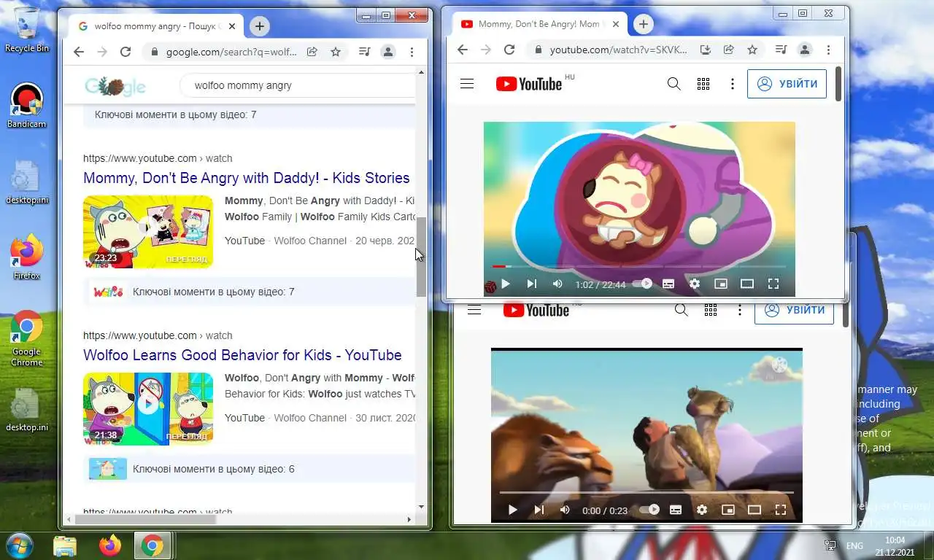Share the YouTube page from address bar

point(728,50)
